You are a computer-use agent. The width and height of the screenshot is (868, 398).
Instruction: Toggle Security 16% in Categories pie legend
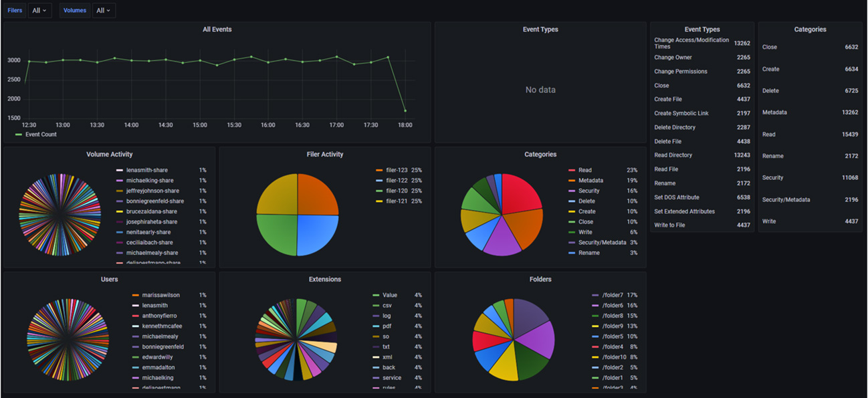pos(589,191)
